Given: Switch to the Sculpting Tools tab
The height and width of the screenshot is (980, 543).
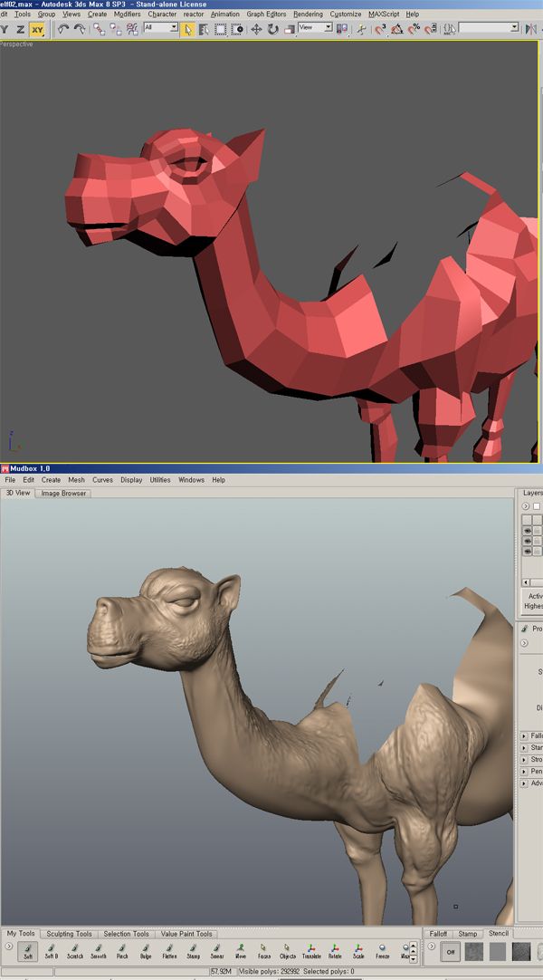Looking at the screenshot, I should [x=69, y=934].
